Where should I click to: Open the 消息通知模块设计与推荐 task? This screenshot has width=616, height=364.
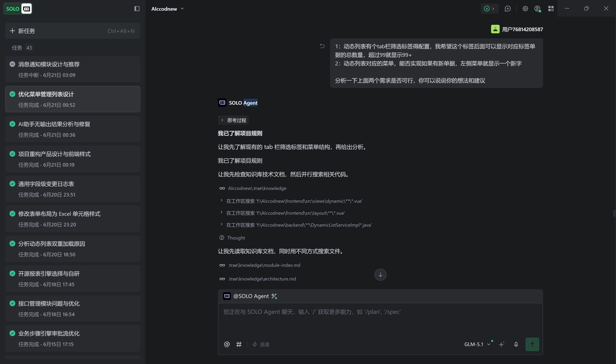[x=73, y=69]
